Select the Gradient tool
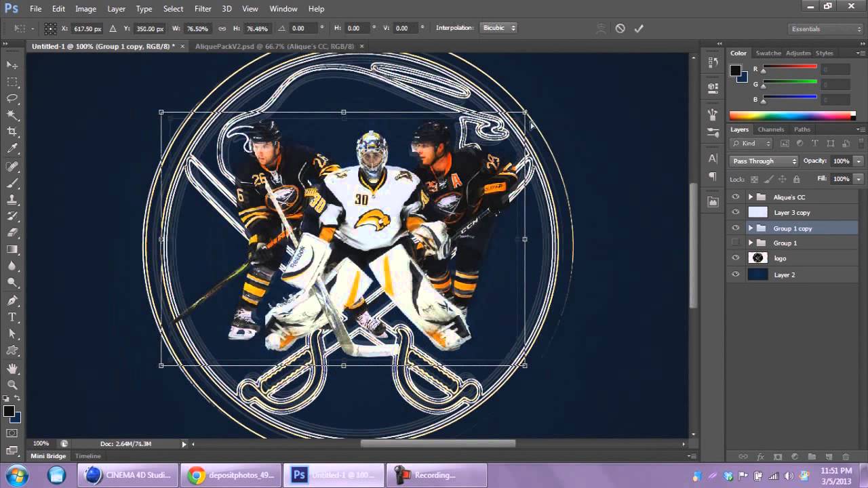 pos(12,249)
